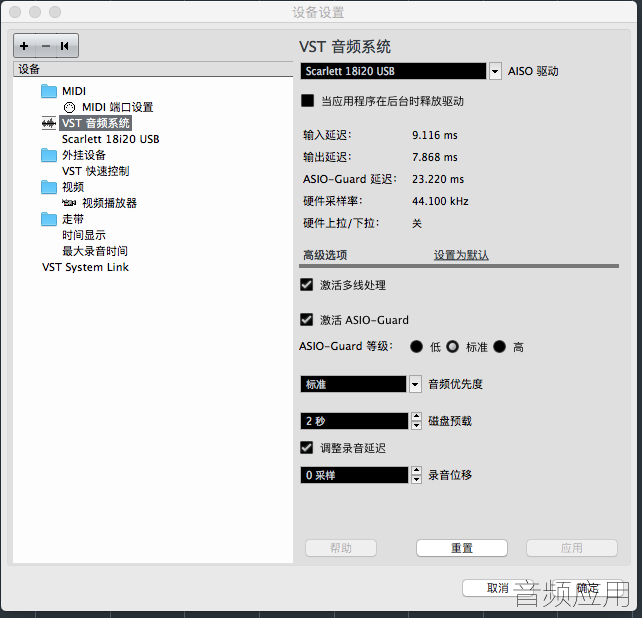Click the 硬件上拉/下拉 value 关
The width and height of the screenshot is (642, 618).
(417, 223)
